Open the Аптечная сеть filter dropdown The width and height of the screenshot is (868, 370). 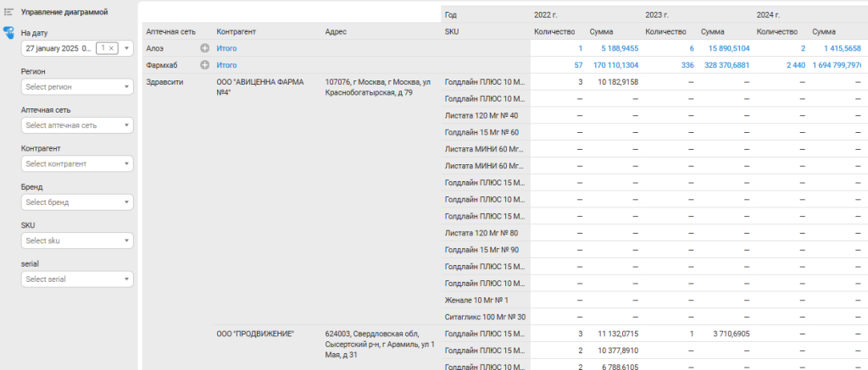(x=77, y=125)
